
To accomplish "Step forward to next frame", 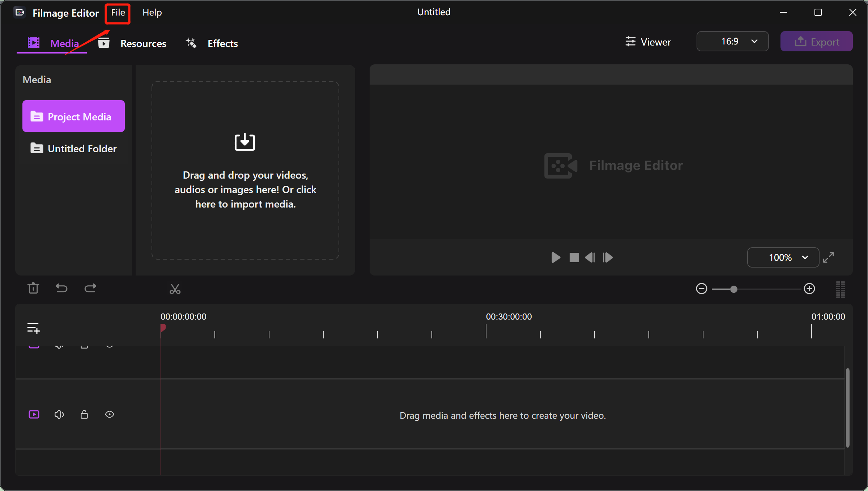I will (608, 257).
